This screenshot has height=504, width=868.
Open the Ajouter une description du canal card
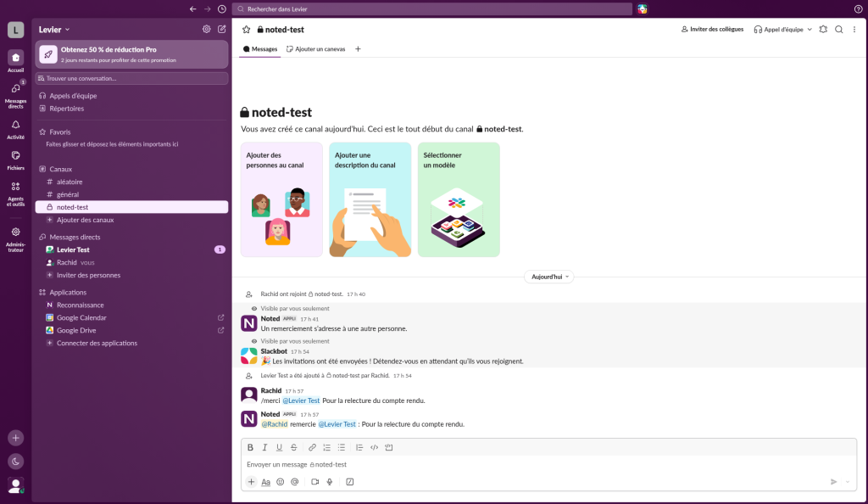click(370, 199)
